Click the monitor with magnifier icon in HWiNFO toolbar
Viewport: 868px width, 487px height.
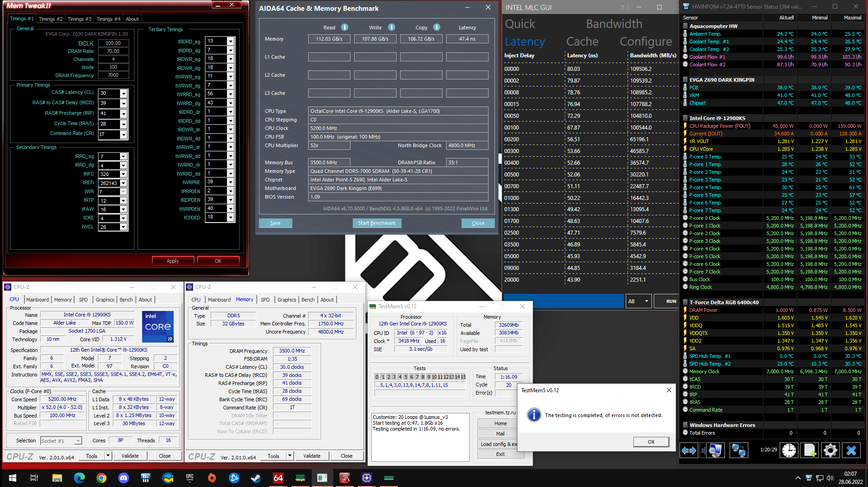coord(715,450)
